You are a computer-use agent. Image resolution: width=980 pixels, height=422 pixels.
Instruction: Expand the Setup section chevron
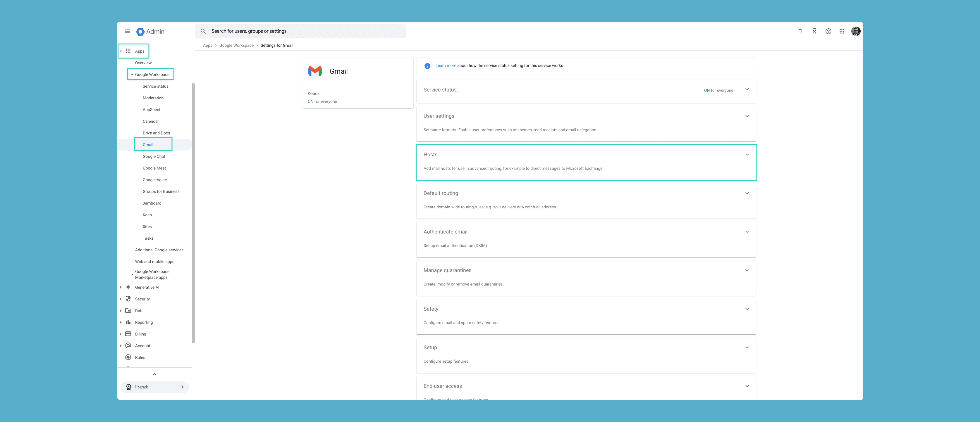click(x=747, y=348)
